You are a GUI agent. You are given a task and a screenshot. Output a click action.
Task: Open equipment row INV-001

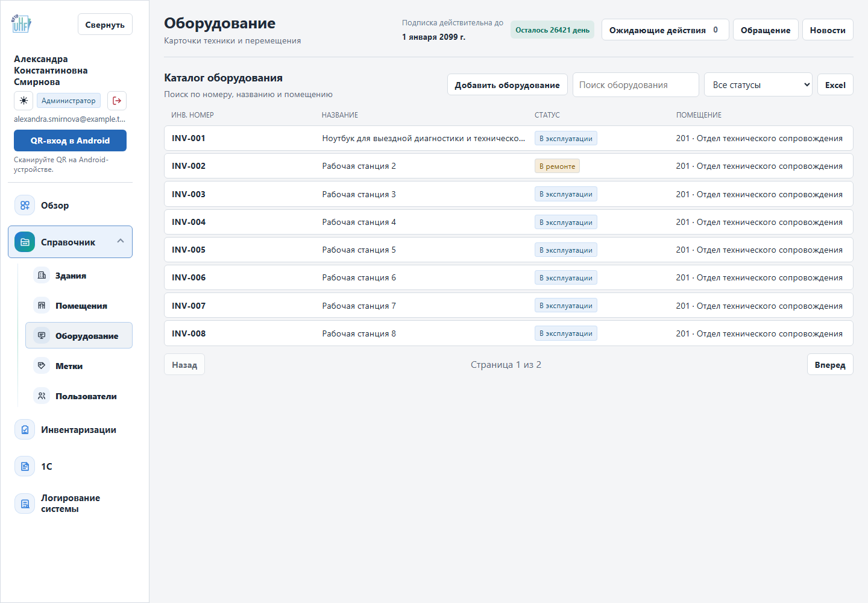click(508, 138)
